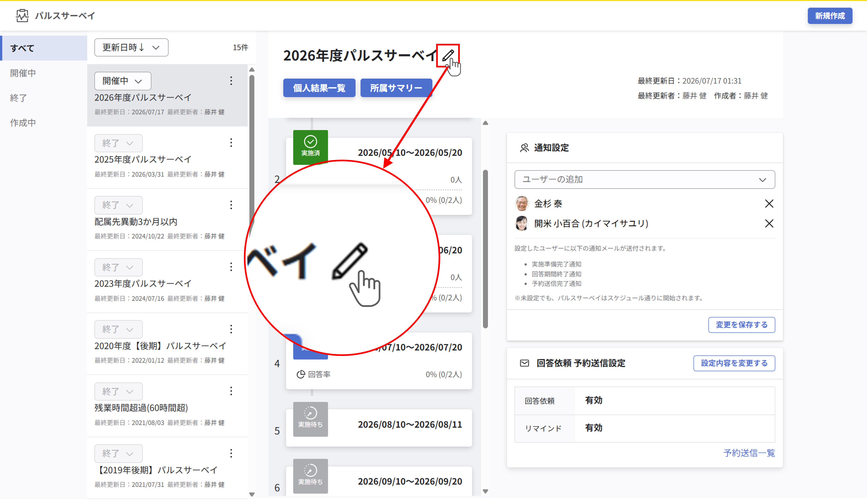
Task: Click the survey list scroll down arrow
Action: tap(252, 494)
